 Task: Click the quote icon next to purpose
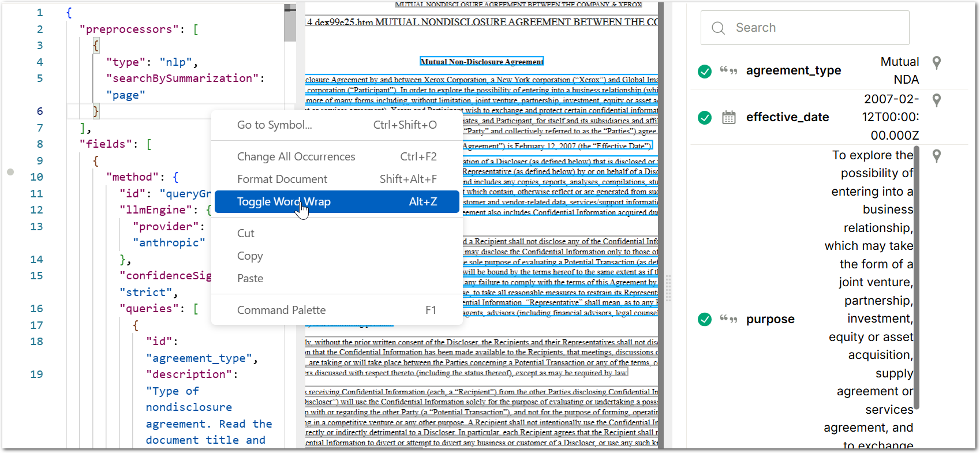728,319
